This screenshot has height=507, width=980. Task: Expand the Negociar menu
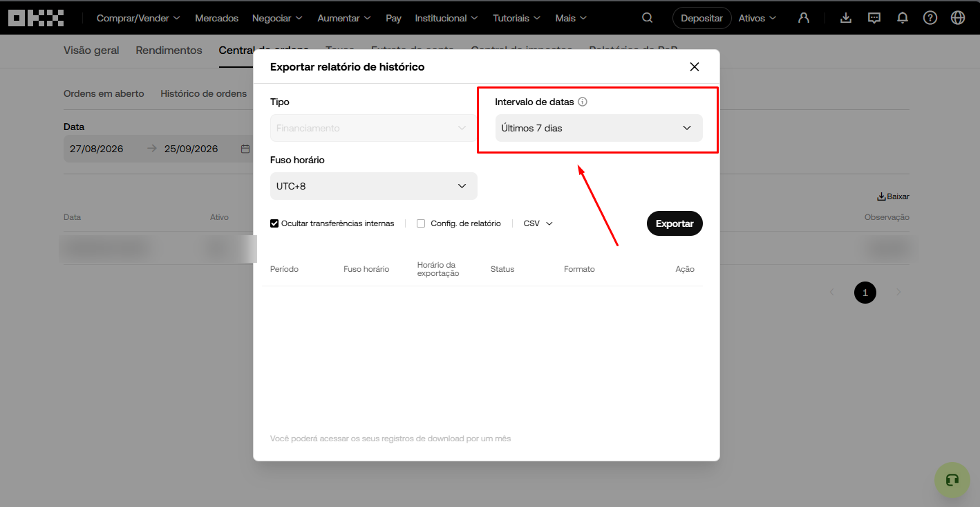(x=277, y=18)
